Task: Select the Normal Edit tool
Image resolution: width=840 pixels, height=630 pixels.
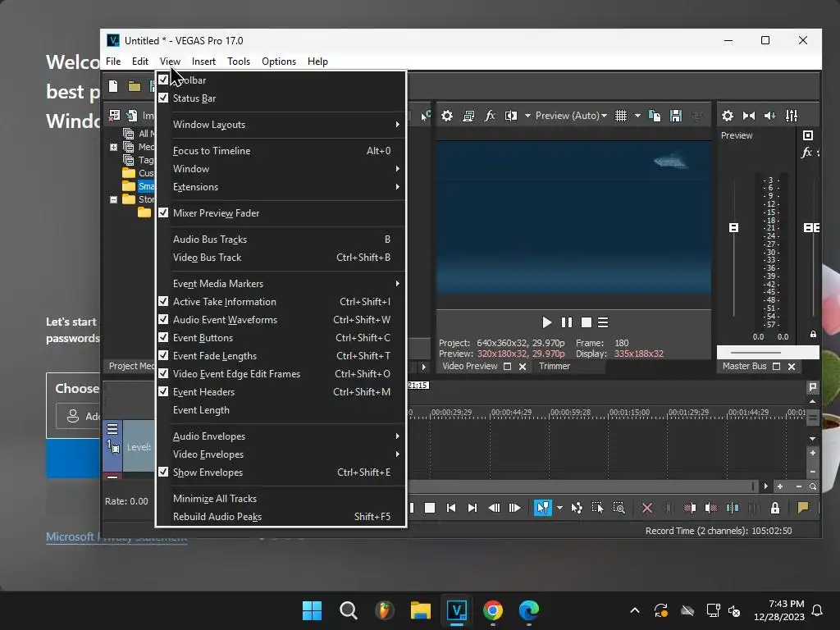Action: (543, 508)
